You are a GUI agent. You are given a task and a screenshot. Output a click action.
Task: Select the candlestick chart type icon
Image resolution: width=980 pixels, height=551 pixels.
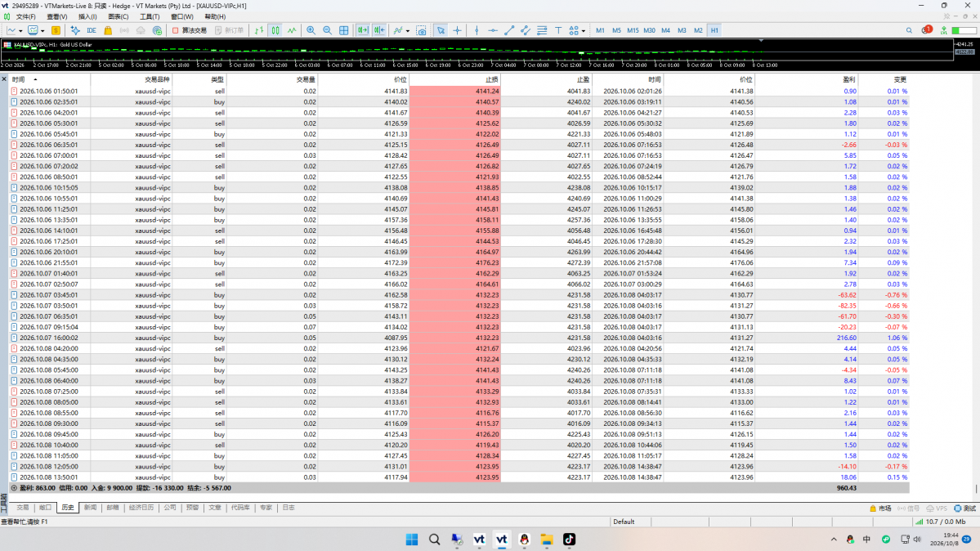pos(275,30)
